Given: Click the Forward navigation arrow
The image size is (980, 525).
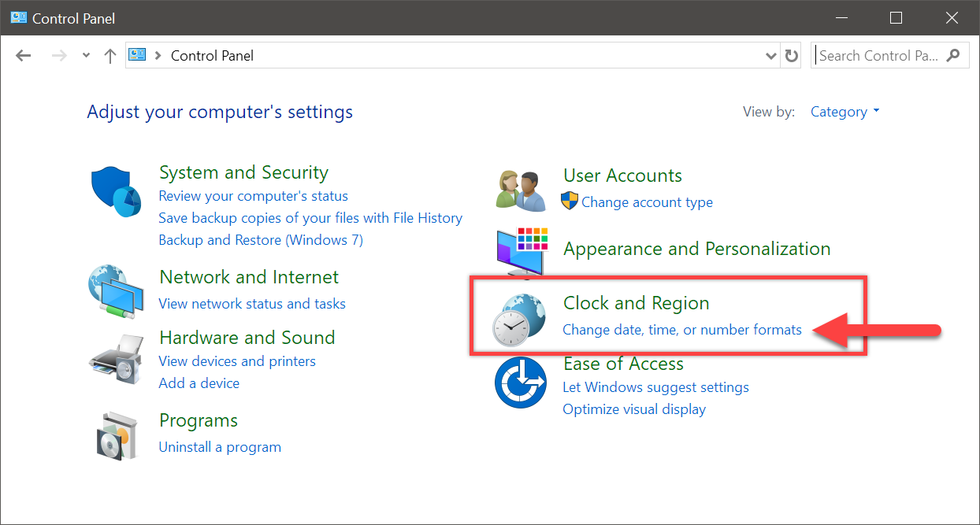Looking at the screenshot, I should click(59, 56).
